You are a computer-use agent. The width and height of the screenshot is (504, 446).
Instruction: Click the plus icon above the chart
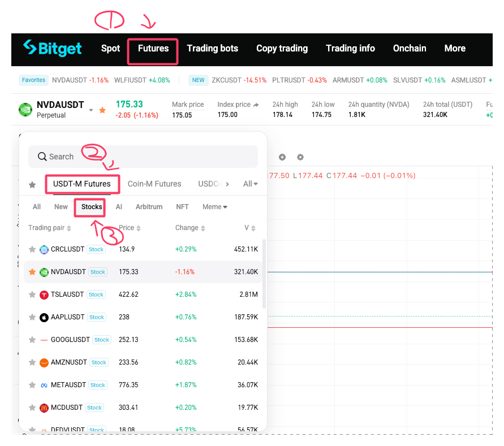click(282, 157)
